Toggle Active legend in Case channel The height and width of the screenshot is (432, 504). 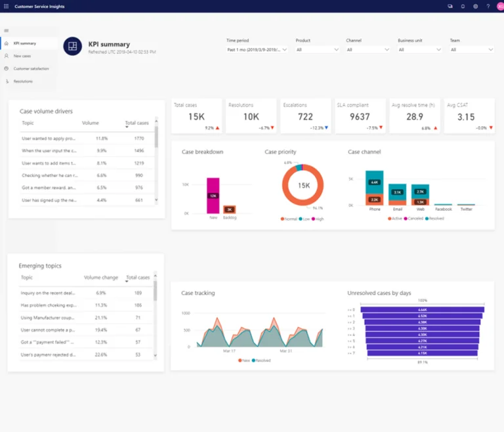pos(394,219)
